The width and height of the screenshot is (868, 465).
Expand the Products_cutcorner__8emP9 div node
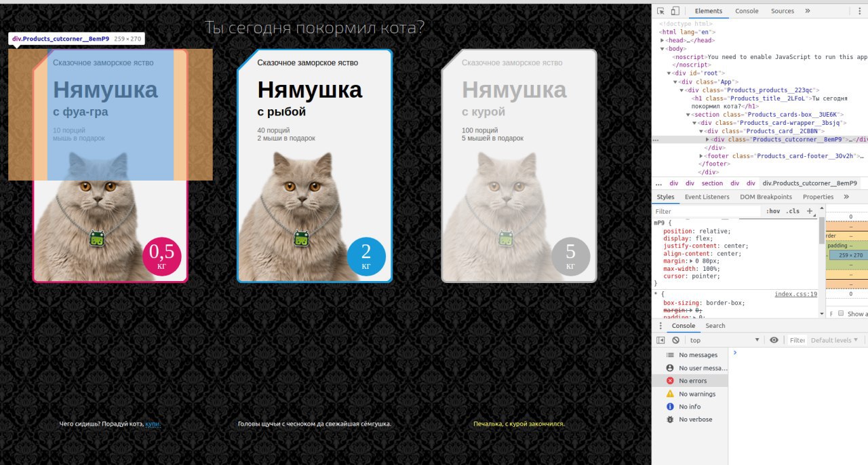point(708,139)
